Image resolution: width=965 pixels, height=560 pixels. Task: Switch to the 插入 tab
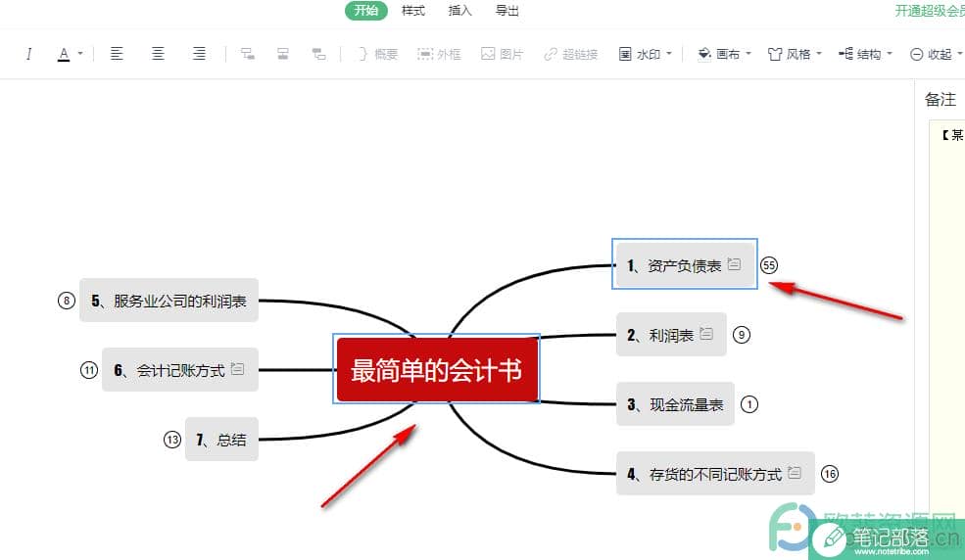[459, 11]
